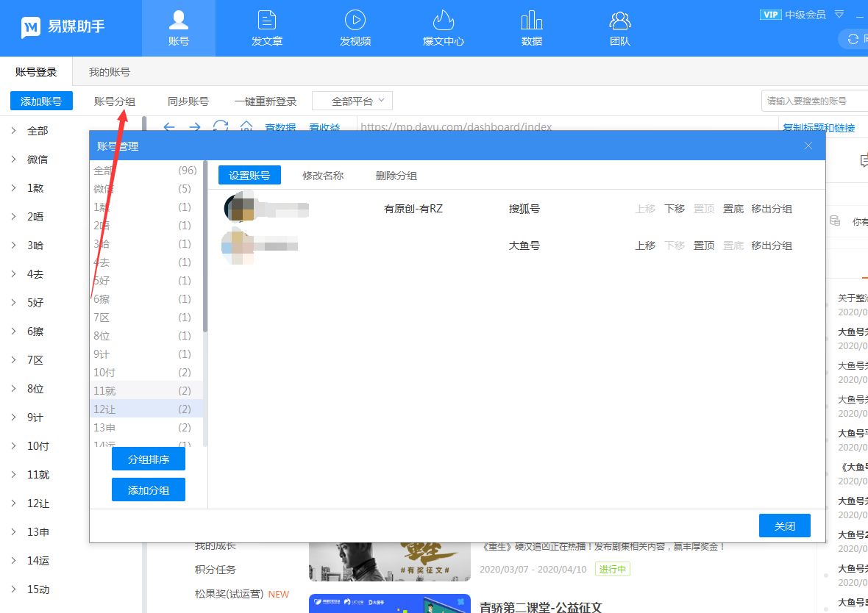Click 一键重新登录

(x=266, y=101)
